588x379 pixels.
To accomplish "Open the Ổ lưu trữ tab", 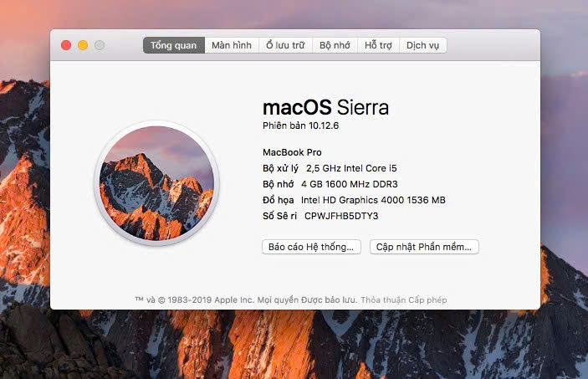I will pyautogui.click(x=285, y=45).
